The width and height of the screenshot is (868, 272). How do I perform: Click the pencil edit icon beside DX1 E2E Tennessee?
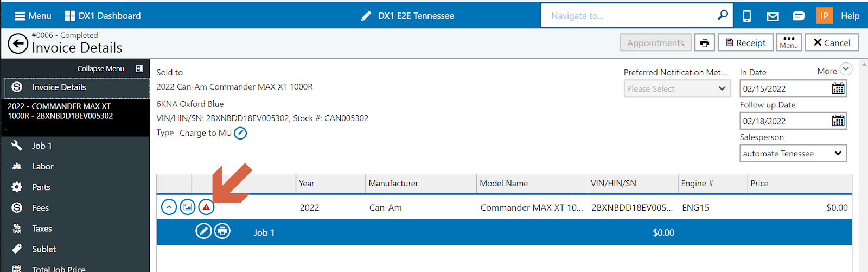[x=366, y=16]
